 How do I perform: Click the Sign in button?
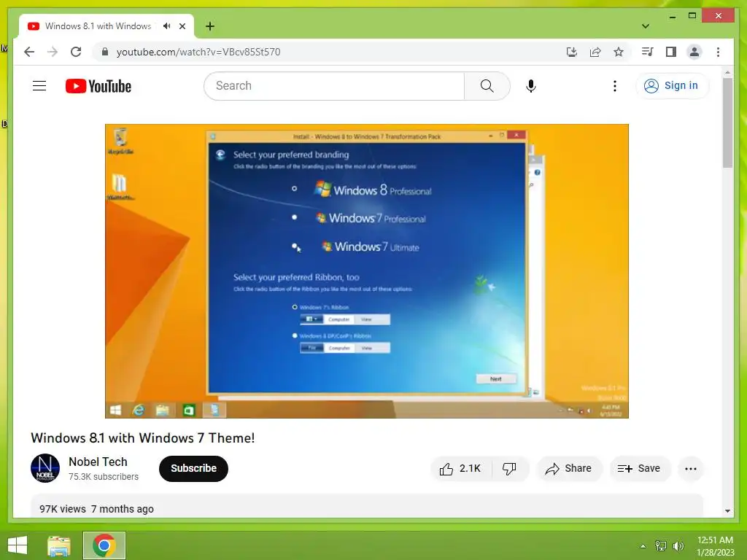pyautogui.click(x=672, y=86)
